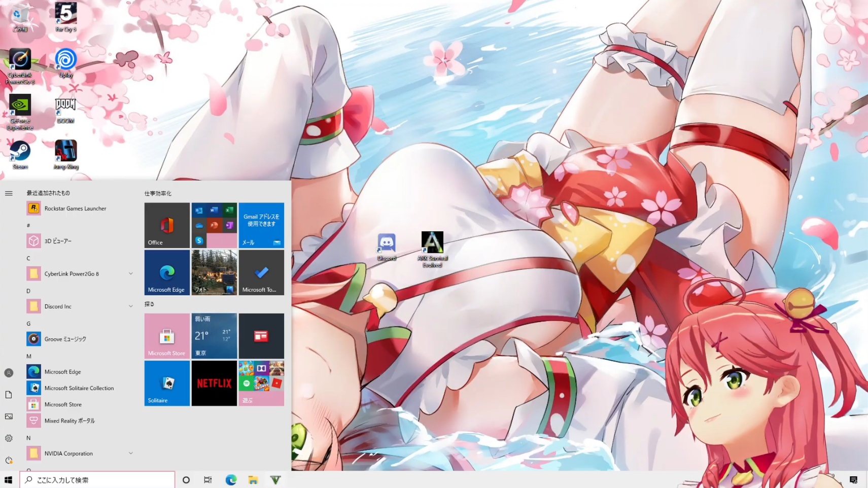Open the Tokyo weather tile
The width and height of the screenshot is (868, 488).
(x=214, y=336)
